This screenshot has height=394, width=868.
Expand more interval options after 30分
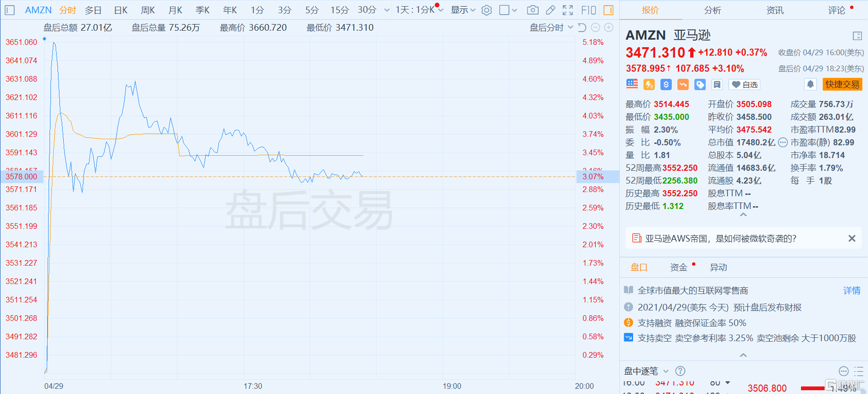[x=387, y=10]
